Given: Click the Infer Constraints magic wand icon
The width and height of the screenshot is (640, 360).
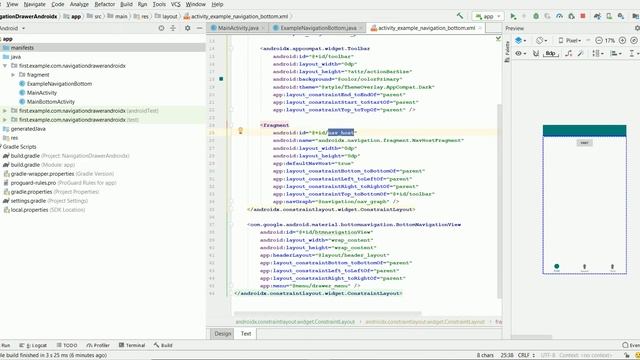Looking at the screenshot, I should (x=580, y=53).
